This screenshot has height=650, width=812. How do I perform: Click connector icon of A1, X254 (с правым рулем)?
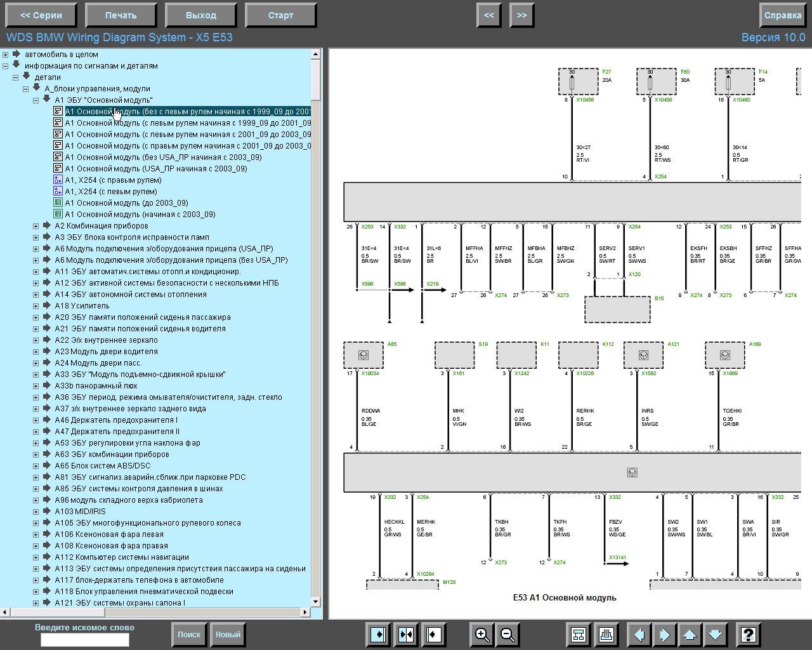58,180
